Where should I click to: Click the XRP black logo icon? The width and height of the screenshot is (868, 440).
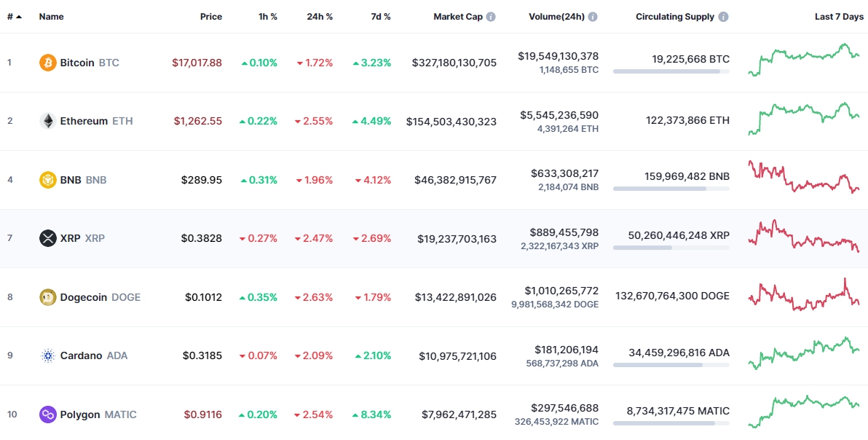tap(48, 238)
